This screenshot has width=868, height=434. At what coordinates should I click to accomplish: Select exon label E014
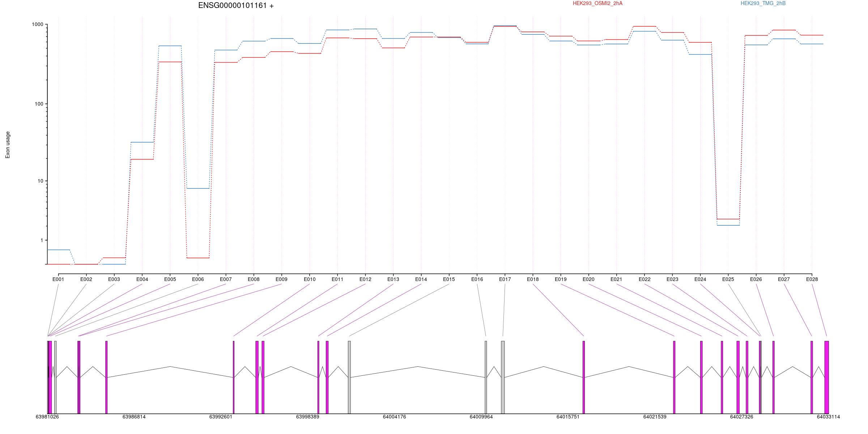coord(421,279)
